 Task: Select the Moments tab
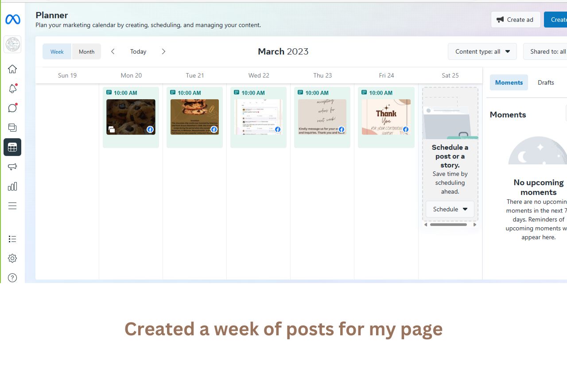click(x=509, y=82)
